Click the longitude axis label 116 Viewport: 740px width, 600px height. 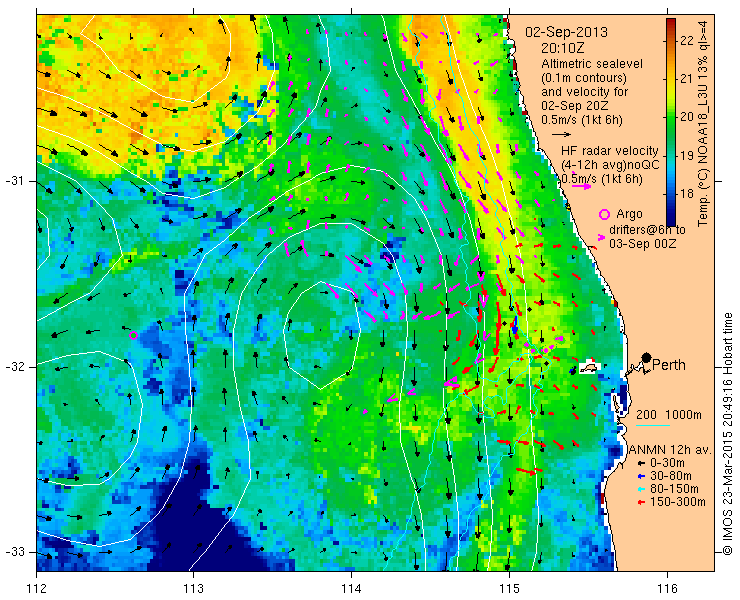point(667,588)
